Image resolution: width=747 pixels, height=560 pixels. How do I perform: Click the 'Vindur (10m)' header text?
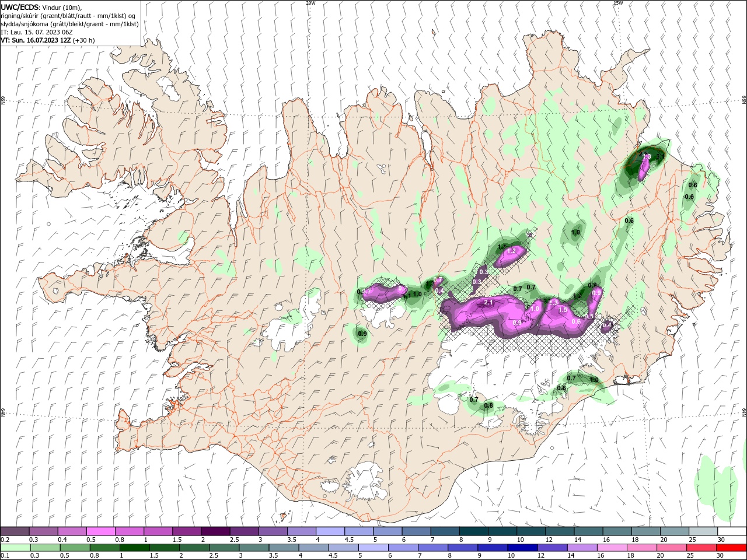click(62, 7)
